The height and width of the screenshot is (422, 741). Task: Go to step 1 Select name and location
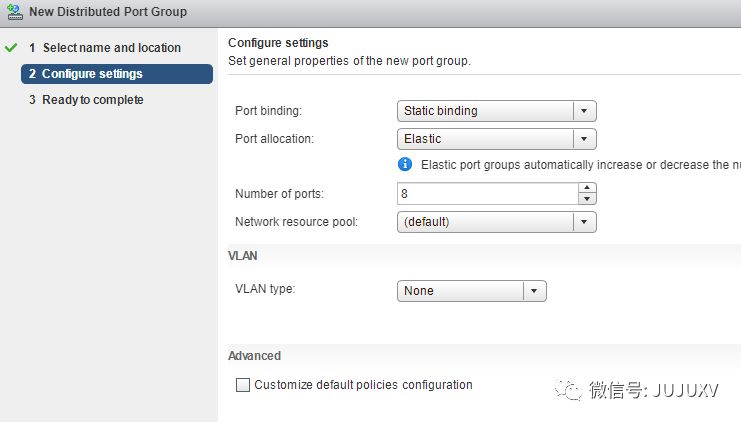pos(111,48)
